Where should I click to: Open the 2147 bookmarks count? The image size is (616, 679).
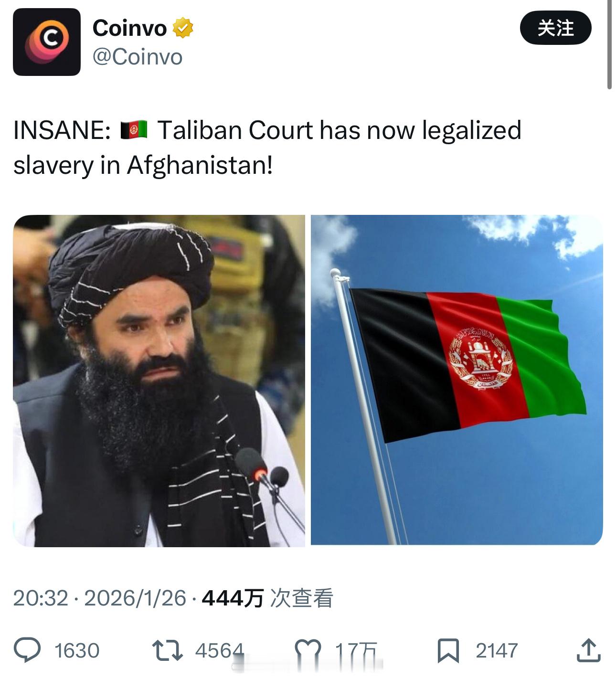[497, 650]
